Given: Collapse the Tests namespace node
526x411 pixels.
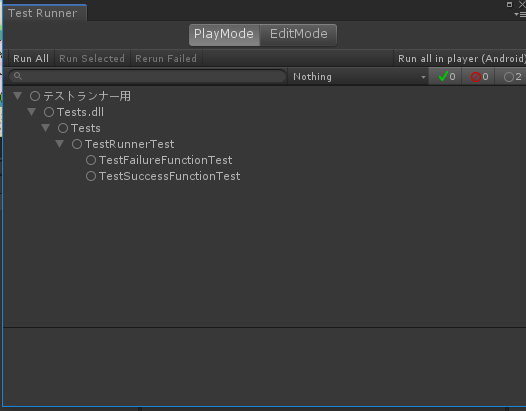Looking at the screenshot, I should pyautogui.click(x=46, y=127).
